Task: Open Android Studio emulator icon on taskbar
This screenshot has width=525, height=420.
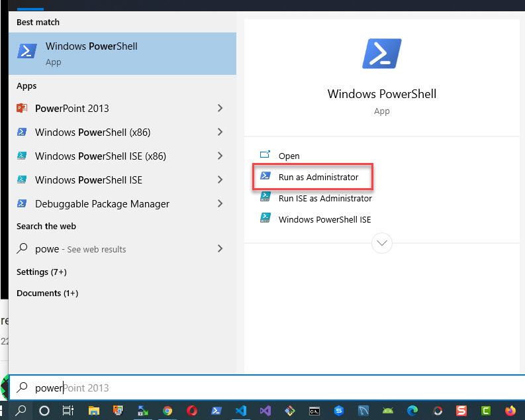Action: point(388,410)
